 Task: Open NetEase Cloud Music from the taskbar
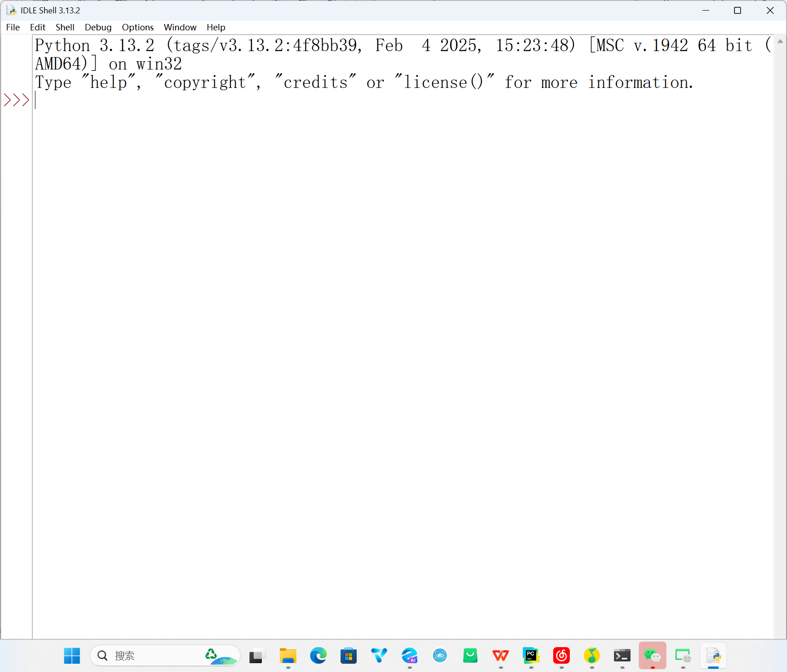click(x=561, y=655)
